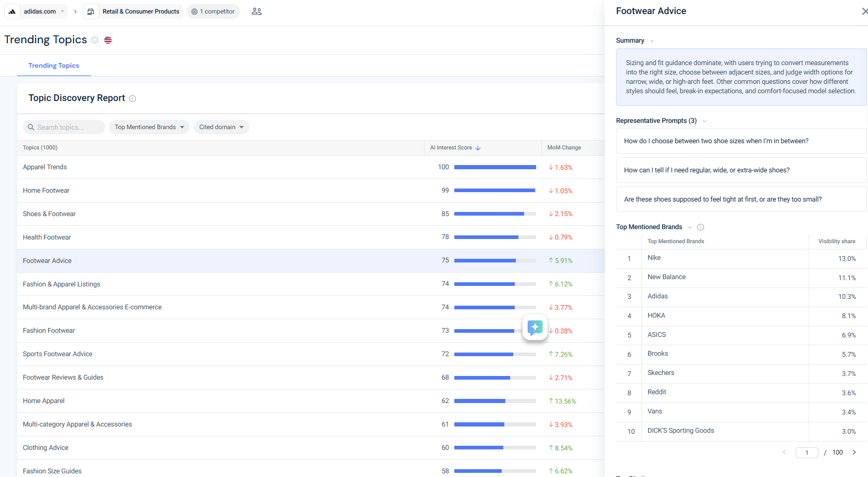Click the Retail & Consumer Products category
This screenshot has width=868, height=477.
point(133,11)
